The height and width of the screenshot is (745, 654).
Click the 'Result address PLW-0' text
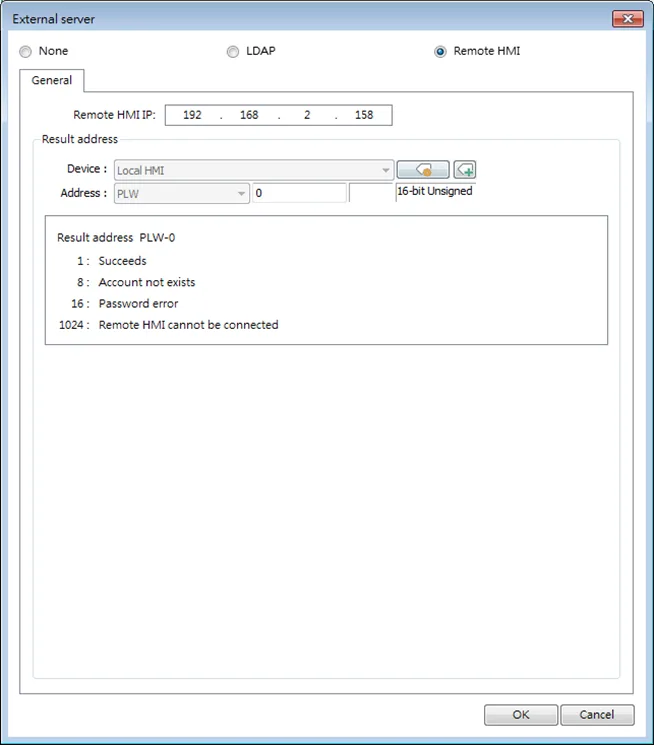(116, 238)
